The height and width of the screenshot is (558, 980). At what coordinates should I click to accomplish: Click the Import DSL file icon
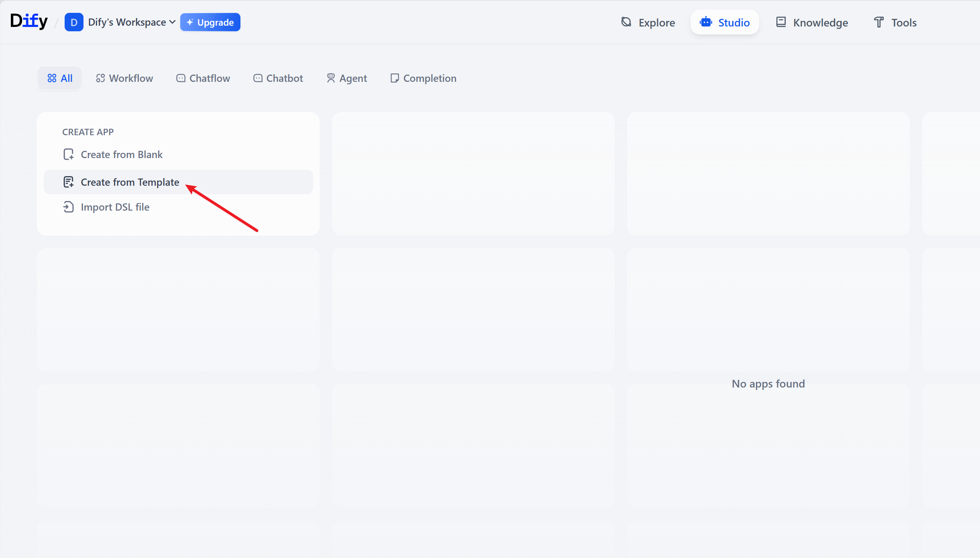pyautogui.click(x=68, y=207)
